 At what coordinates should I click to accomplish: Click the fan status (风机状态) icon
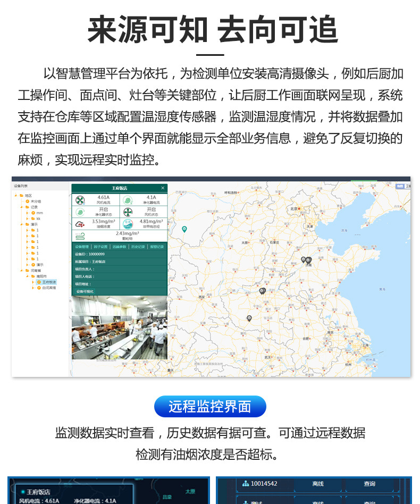pos(128,212)
